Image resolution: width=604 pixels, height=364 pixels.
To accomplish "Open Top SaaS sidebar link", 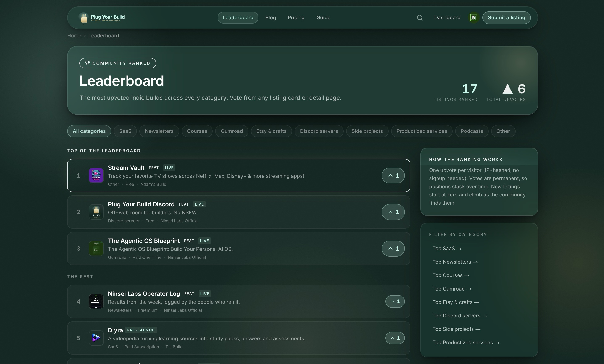I will pyautogui.click(x=447, y=249).
